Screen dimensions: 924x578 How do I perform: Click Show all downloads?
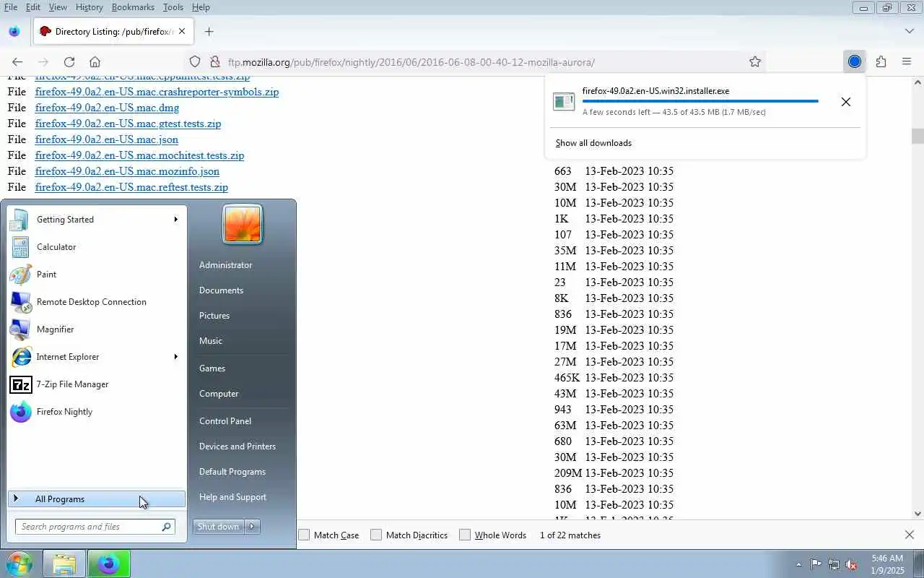[593, 143]
